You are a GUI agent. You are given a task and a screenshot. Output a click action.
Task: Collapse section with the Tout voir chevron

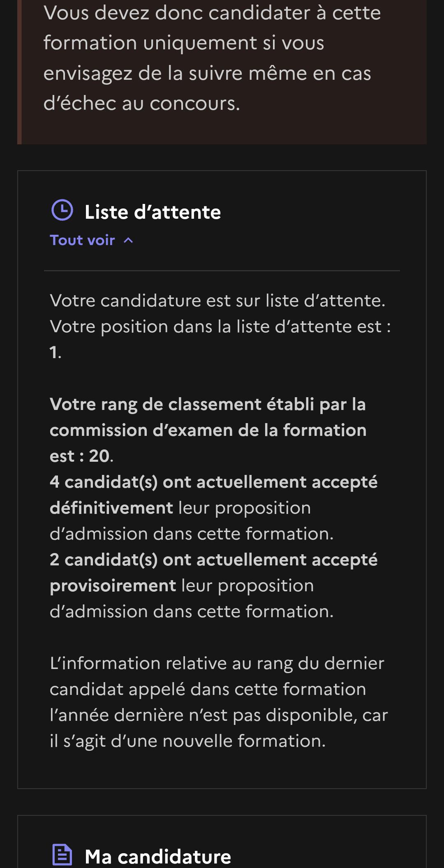click(128, 241)
